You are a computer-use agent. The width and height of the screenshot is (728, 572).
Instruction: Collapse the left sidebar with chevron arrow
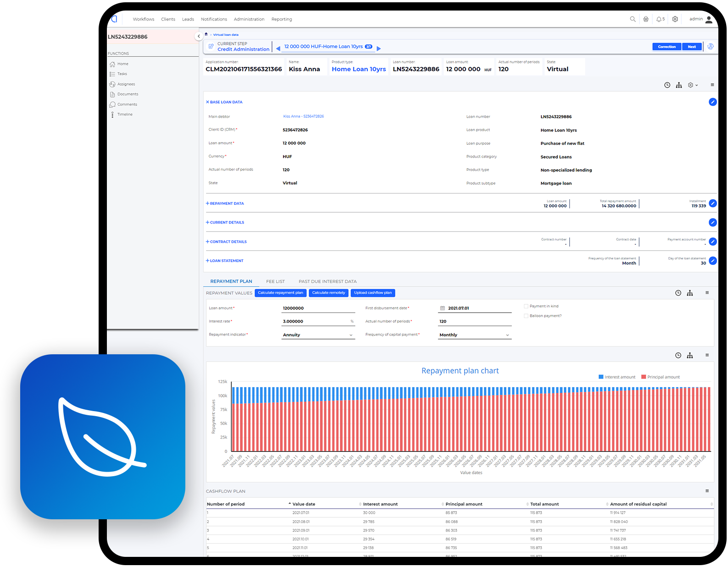(x=199, y=36)
